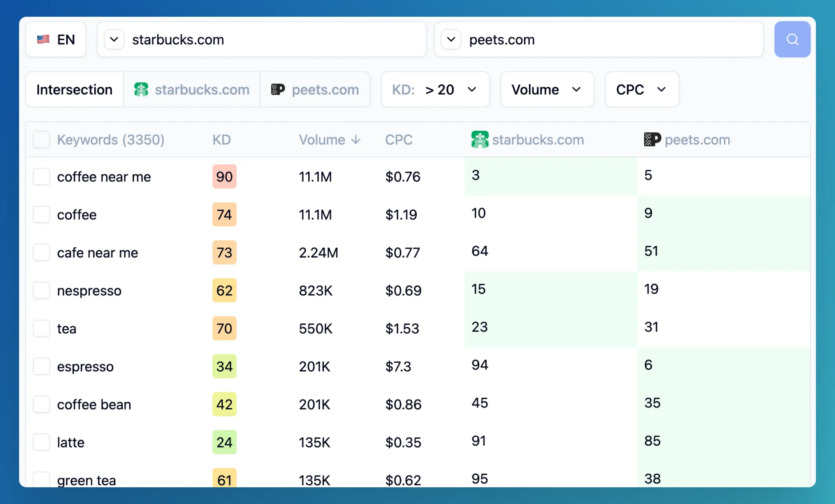Click the Starbucks logo in the column header
The width and height of the screenshot is (835, 504).
coord(479,139)
